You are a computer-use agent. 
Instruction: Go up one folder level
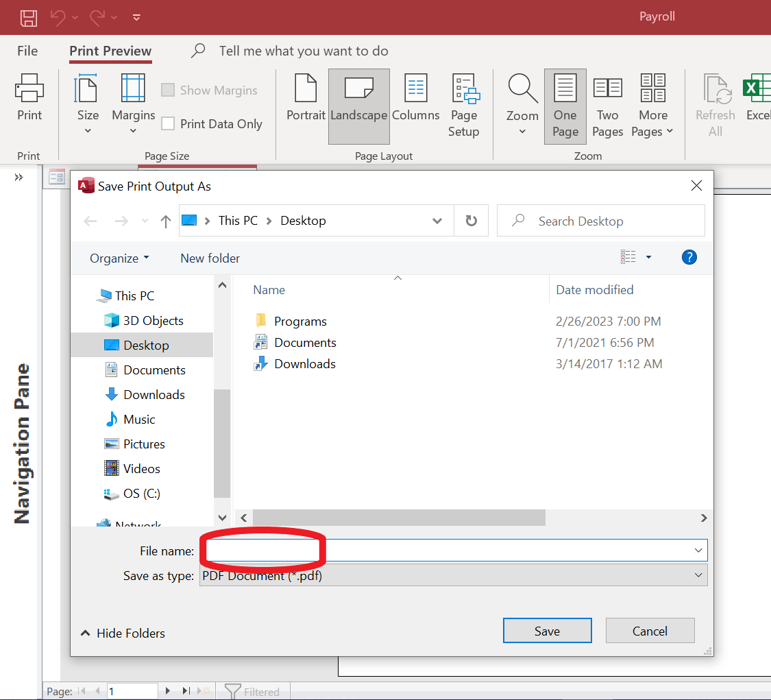[166, 221]
